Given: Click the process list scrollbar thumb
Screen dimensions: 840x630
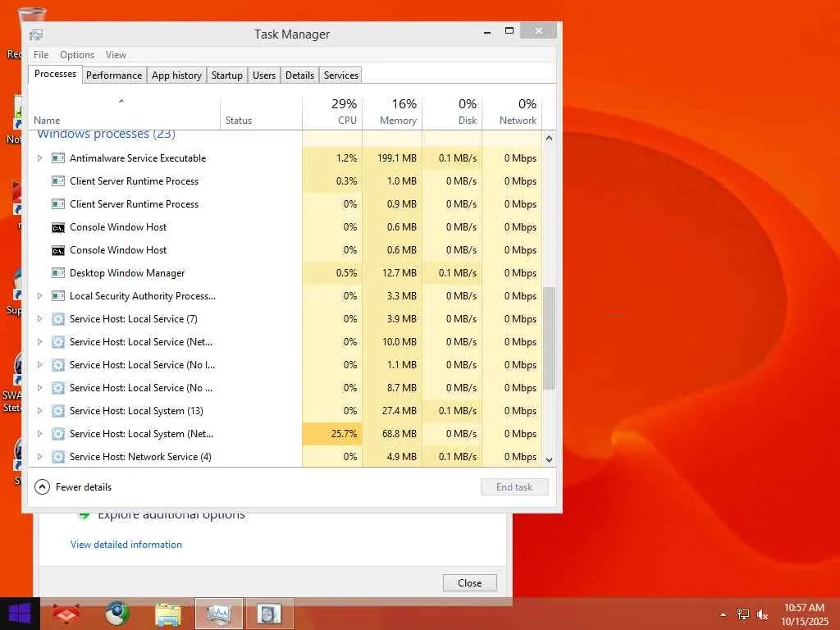Looking at the screenshot, I should [x=549, y=339].
